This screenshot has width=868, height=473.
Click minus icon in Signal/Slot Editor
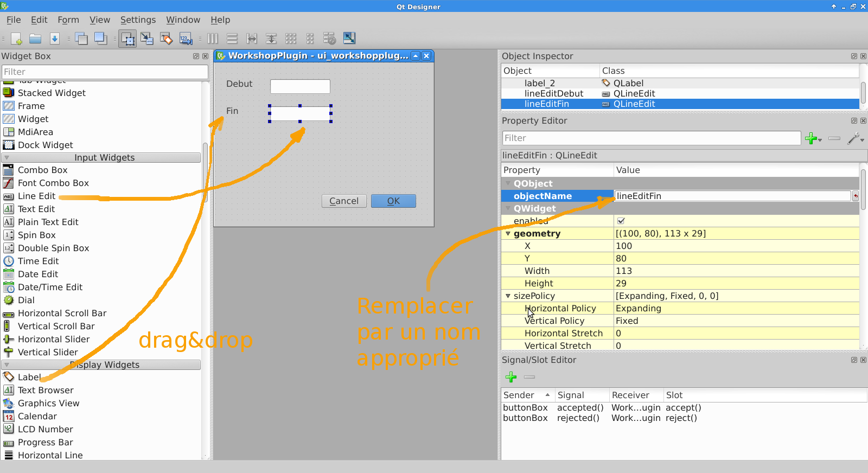click(529, 377)
